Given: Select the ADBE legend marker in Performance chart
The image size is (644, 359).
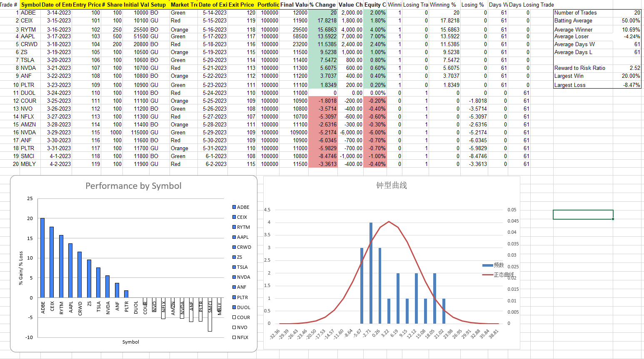Looking at the screenshot, I should pos(234,207).
